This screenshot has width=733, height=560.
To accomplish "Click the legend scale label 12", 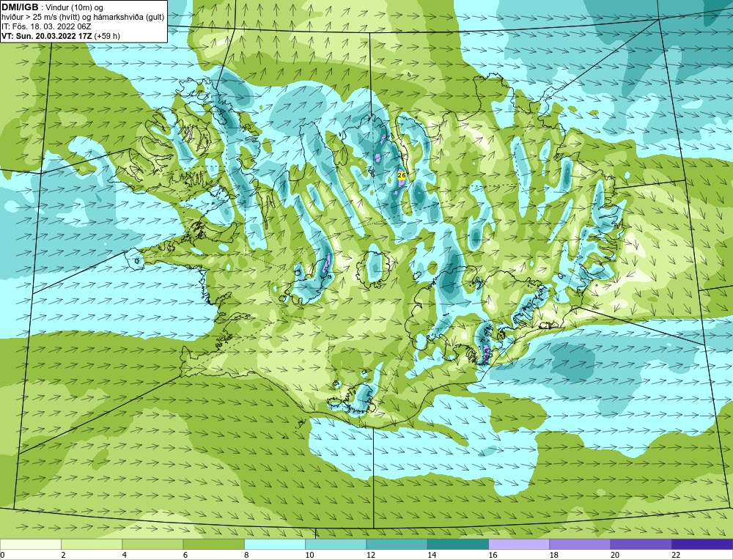I will (x=371, y=555).
